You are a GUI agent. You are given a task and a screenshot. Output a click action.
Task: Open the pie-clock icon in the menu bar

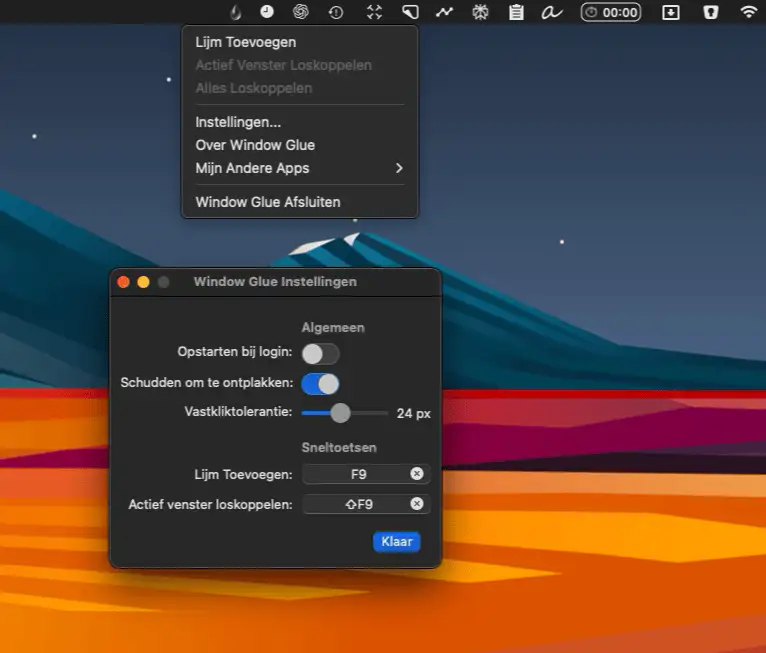click(267, 12)
